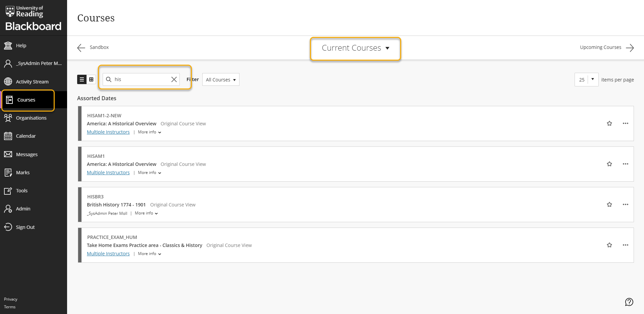Screen dimensions: 644x314
Task: Click the forward arrow beside Upcoming Courses
Action: point(630,48)
